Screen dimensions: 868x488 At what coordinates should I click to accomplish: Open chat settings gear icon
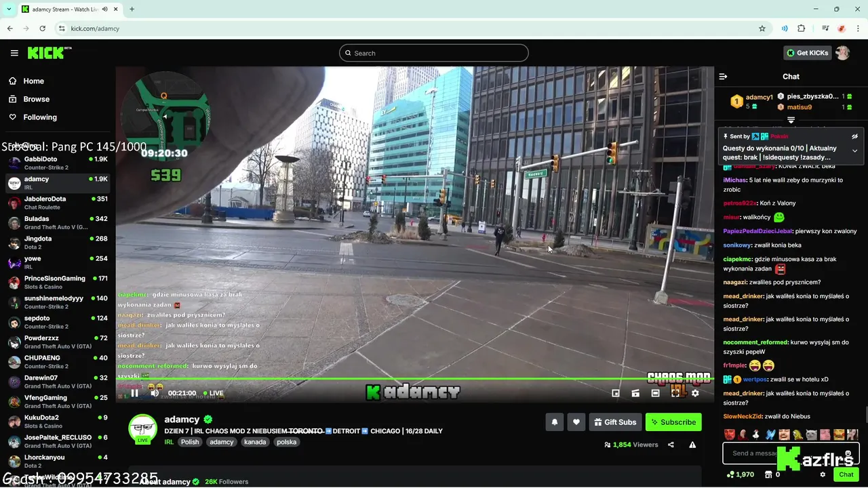[x=823, y=474]
